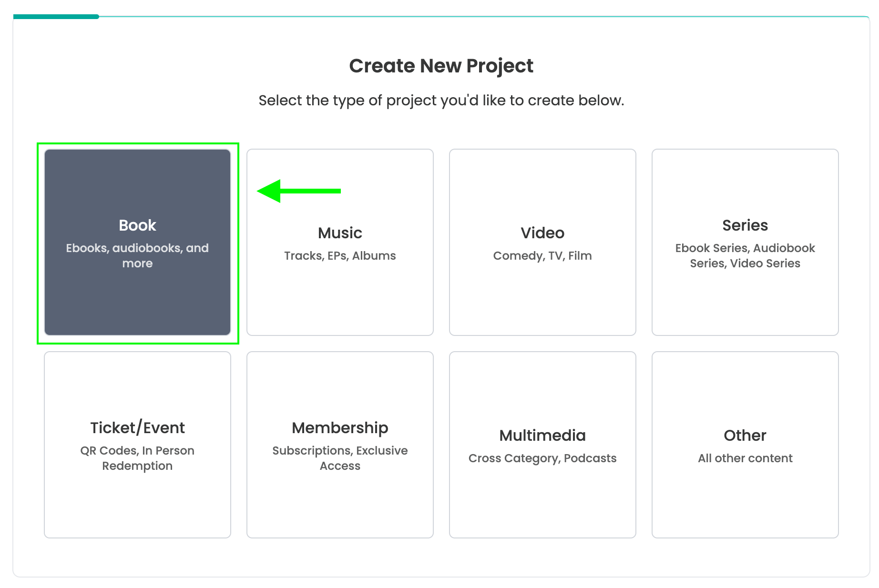
Task: Click 'Subscriptions, Exclusive Access' description
Action: 340,457
